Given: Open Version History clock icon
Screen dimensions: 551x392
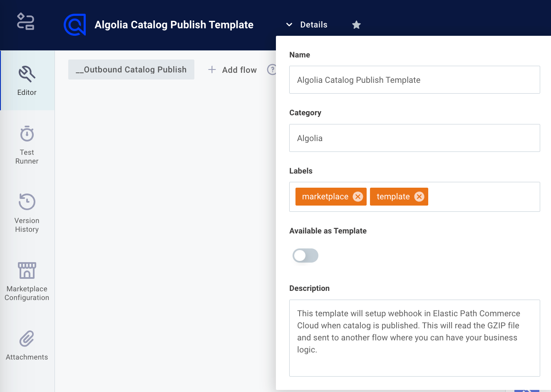Looking at the screenshot, I should point(27,202).
